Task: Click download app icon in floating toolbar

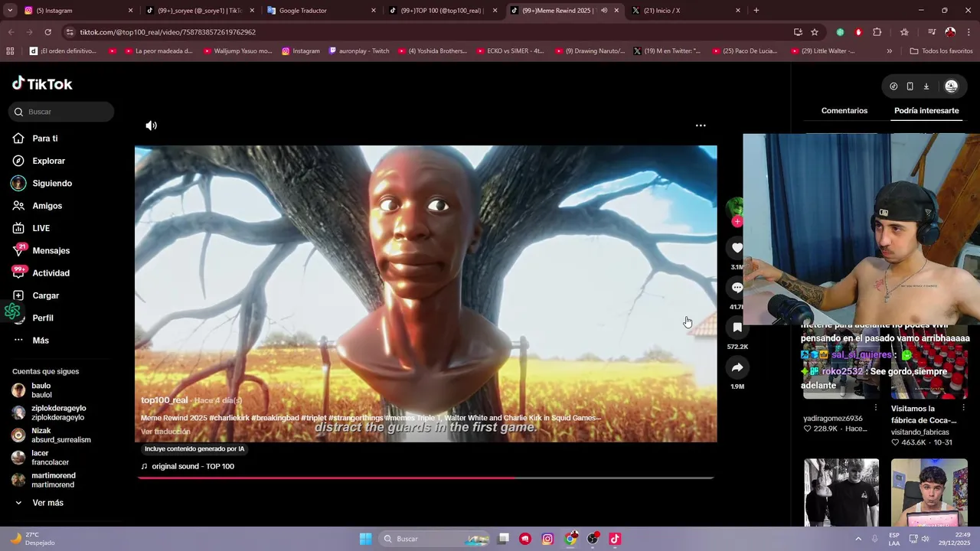Action: point(926,86)
